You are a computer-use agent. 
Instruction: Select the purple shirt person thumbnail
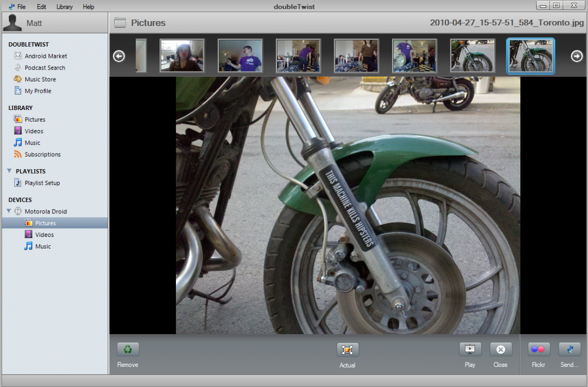pyautogui.click(x=240, y=56)
